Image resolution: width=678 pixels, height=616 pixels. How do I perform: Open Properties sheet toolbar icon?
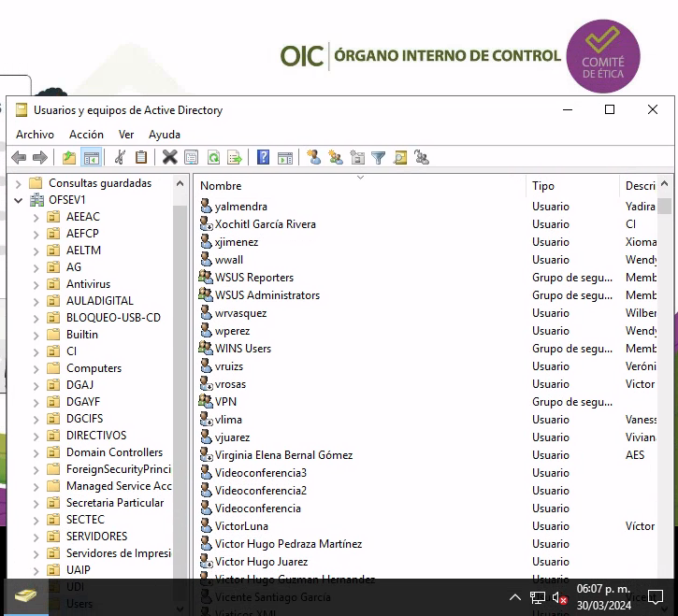click(191, 157)
